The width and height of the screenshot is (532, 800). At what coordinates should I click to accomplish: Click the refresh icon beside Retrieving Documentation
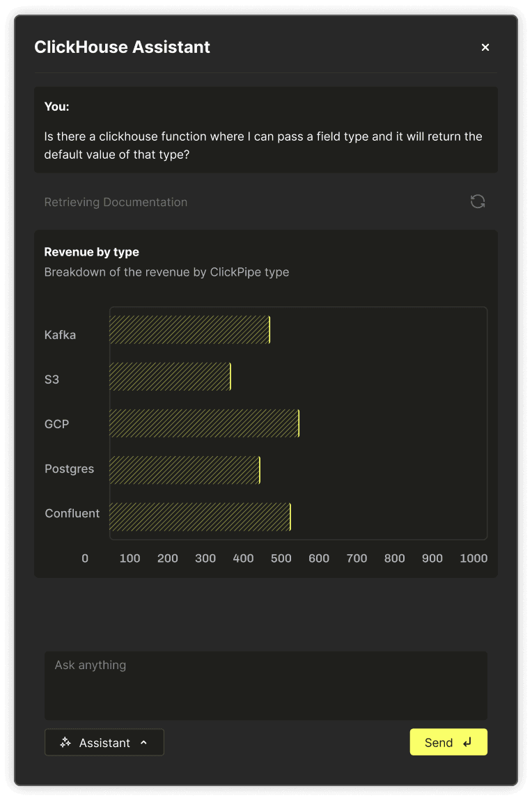click(x=478, y=201)
